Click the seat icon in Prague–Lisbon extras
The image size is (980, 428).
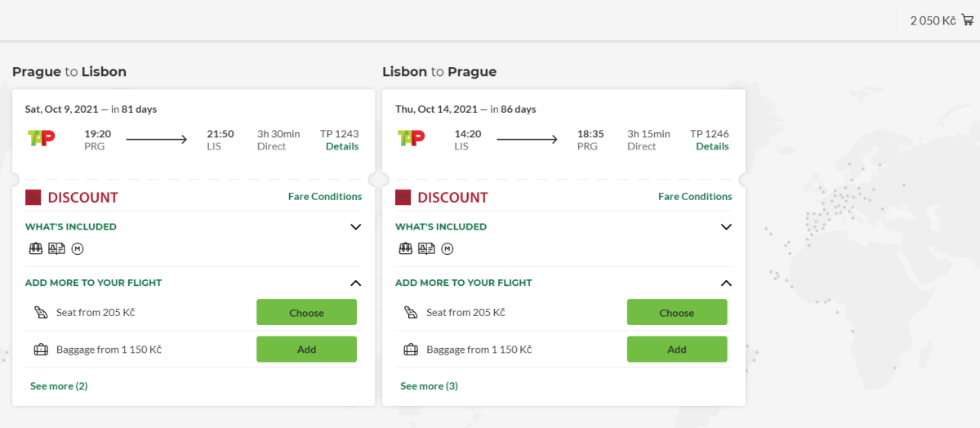(41, 313)
